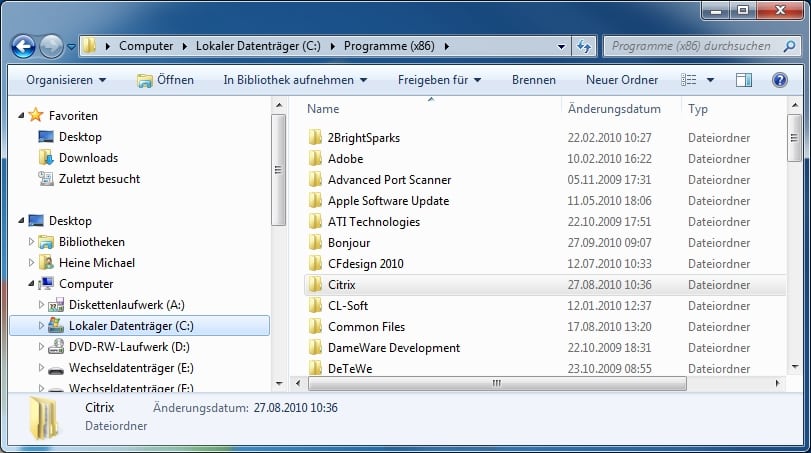Expand the Heine Michael node

pyautogui.click(x=31, y=263)
